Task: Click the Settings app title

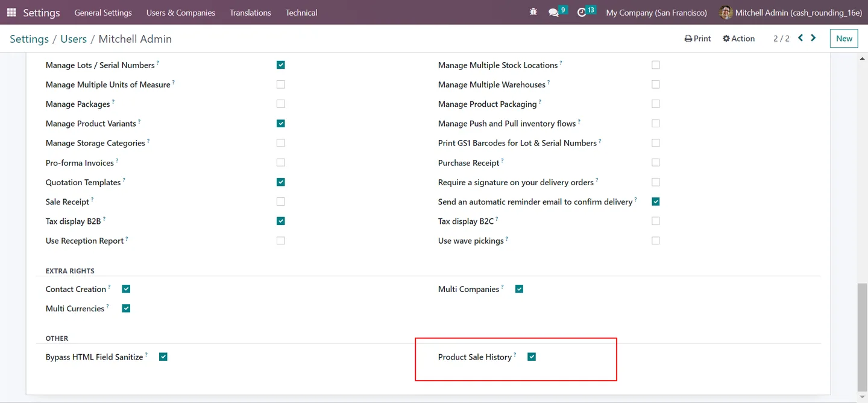Action: pos(42,12)
